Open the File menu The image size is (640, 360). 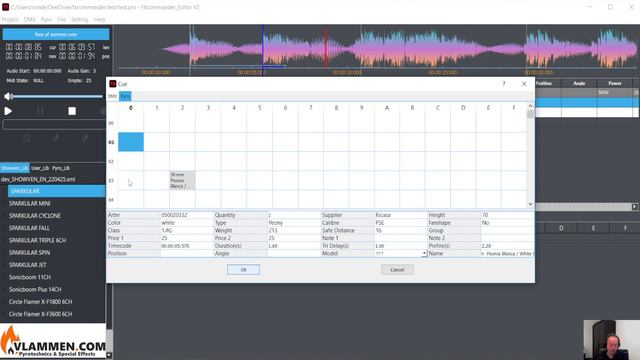point(61,19)
